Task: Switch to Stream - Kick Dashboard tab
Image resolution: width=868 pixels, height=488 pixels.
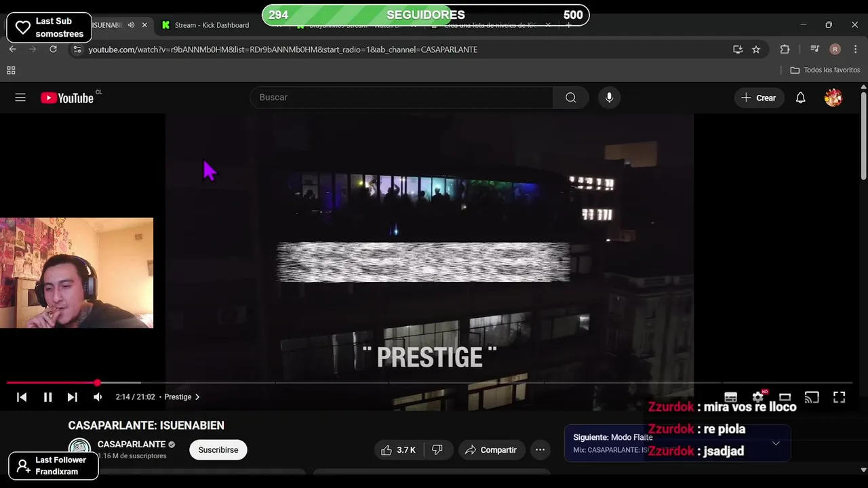Action: click(x=212, y=25)
